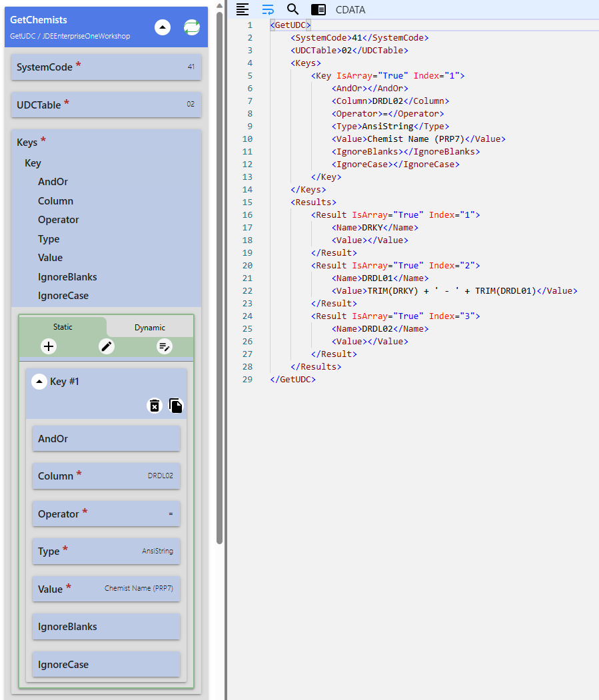Duplicate Key #1 using the copy icon

(x=175, y=406)
